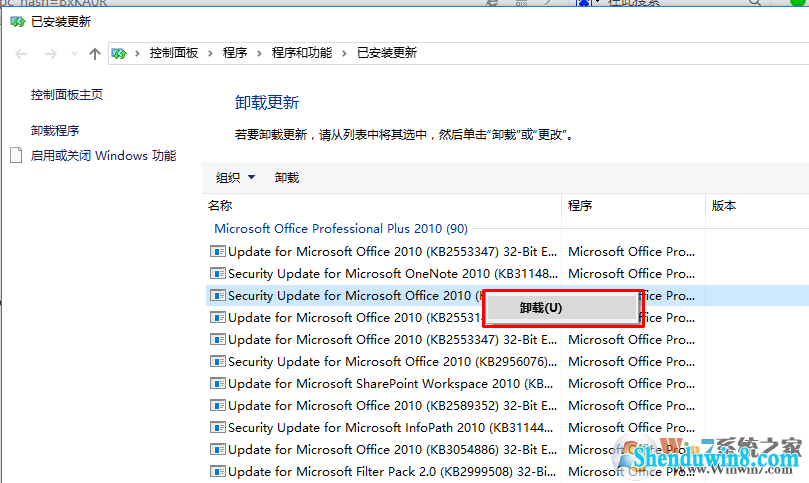Choose 卸载(U) from the context menu
This screenshot has width=809, height=483.
tap(563, 308)
